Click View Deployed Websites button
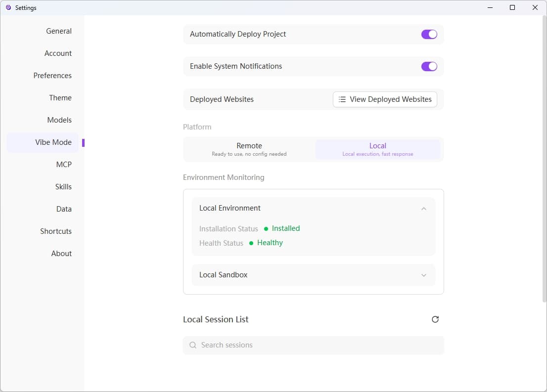Image resolution: width=547 pixels, height=392 pixels. [x=385, y=99]
